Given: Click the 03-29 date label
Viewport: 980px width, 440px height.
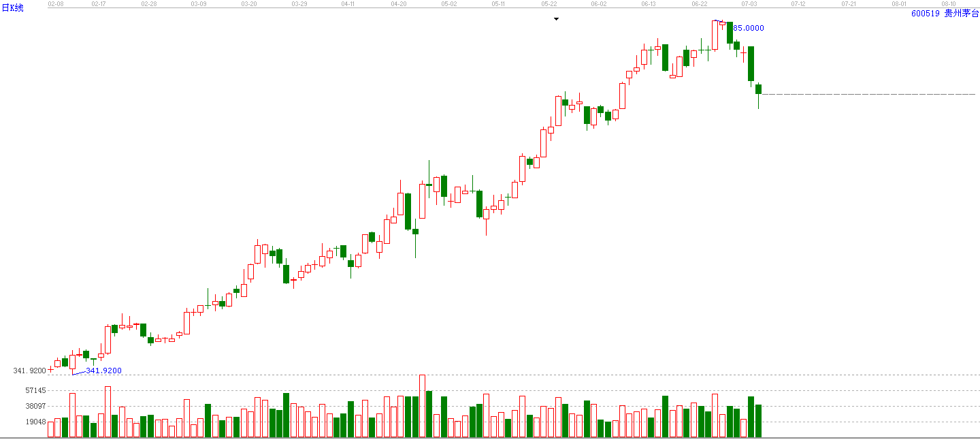Looking at the screenshot, I should [299, 3].
